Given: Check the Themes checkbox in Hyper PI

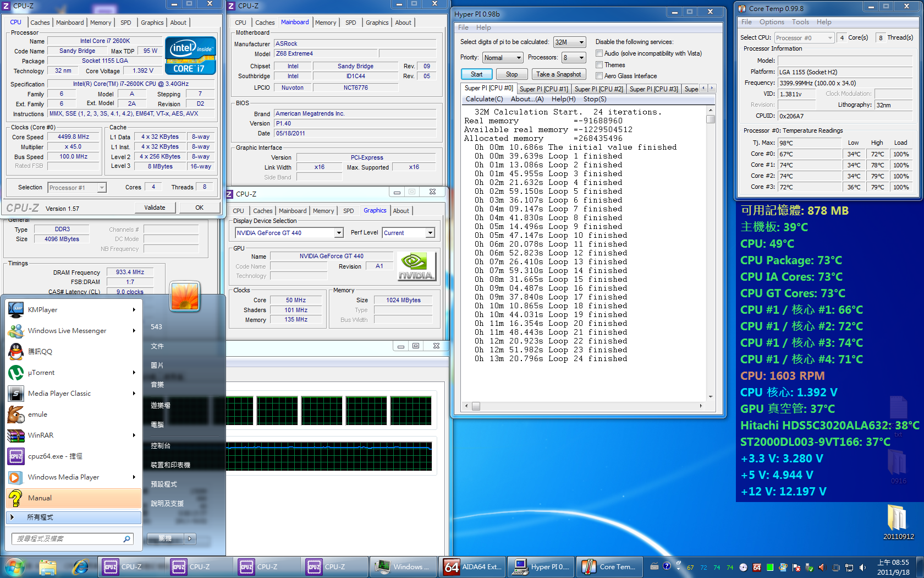Looking at the screenshot, I should point(599,65).
